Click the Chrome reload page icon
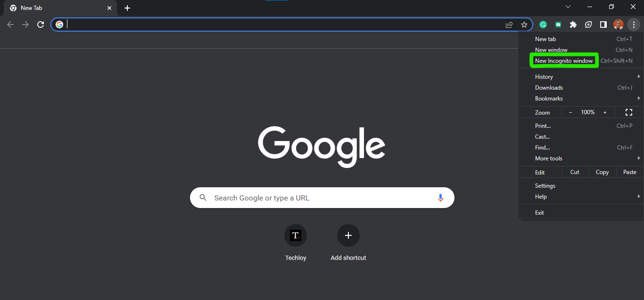644x300 pixels. point(41,25)
